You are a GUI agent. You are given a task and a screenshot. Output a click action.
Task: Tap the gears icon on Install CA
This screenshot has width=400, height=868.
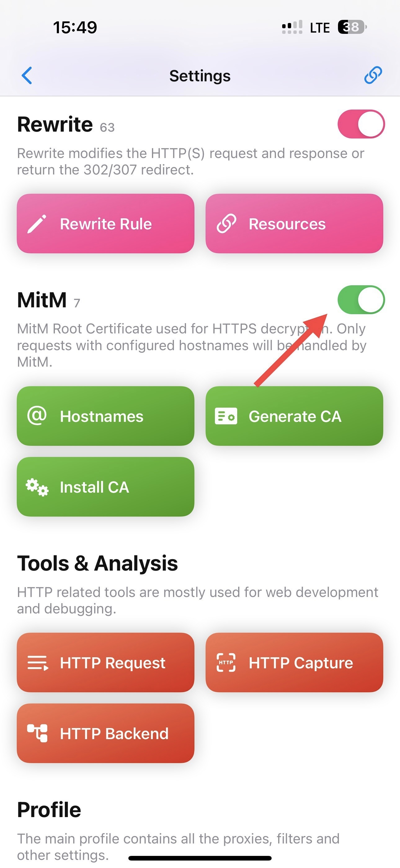click(x=37, y=487)
